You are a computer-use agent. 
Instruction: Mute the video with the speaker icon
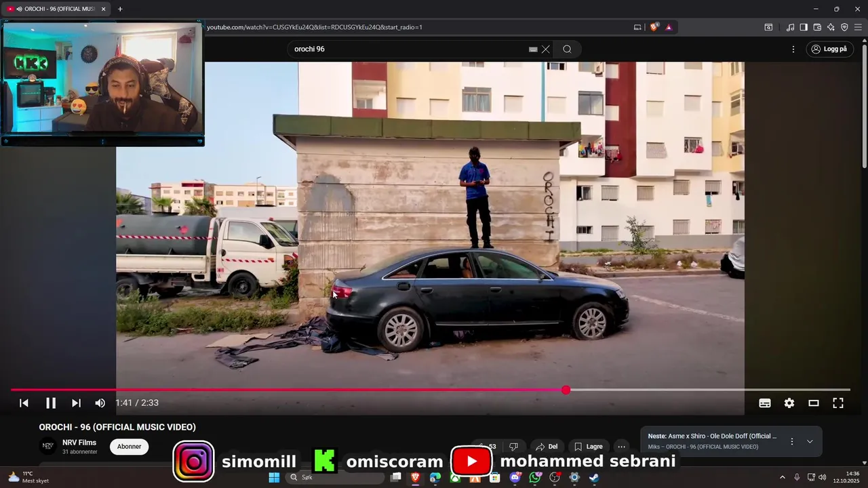click(x=100, y=403)
